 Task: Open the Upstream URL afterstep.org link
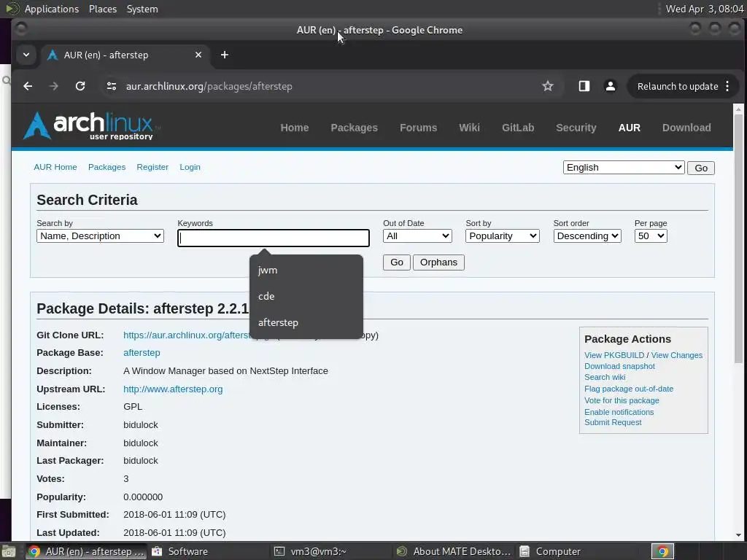(173, 389)
